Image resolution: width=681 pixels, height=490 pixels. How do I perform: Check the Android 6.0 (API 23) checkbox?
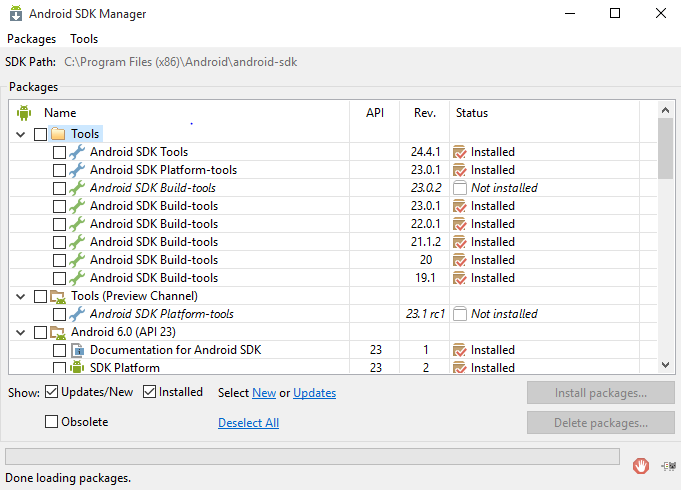click(40, 332)
